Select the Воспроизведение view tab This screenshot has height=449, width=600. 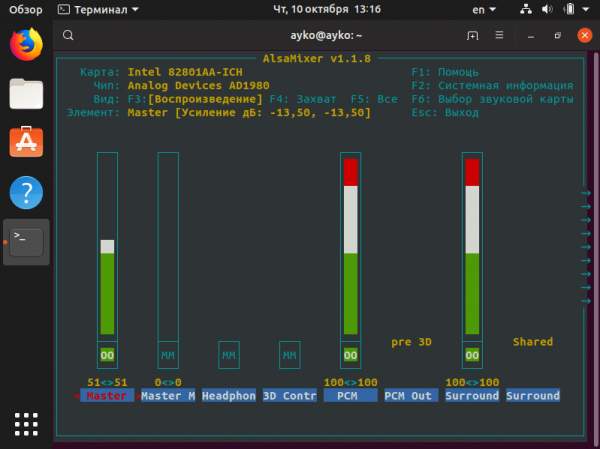click(205, 99)
